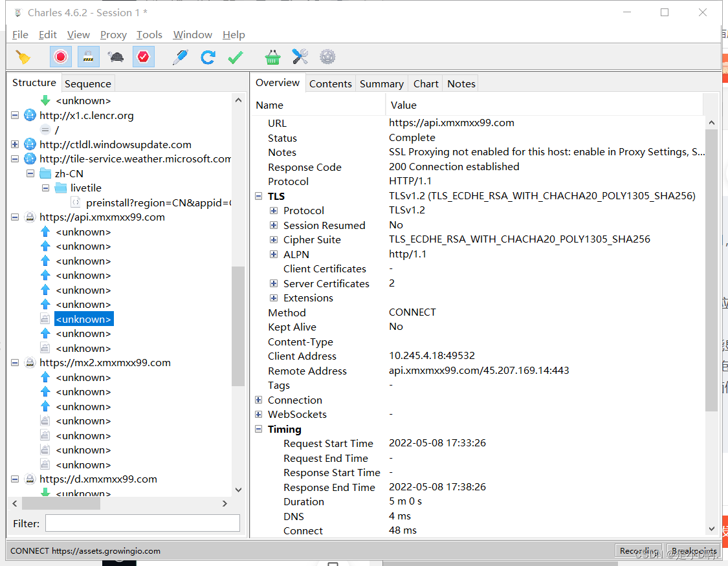The height and width of the screenshot is (566, 728).
Task: Open the File menu
Action: click(20, 35)
